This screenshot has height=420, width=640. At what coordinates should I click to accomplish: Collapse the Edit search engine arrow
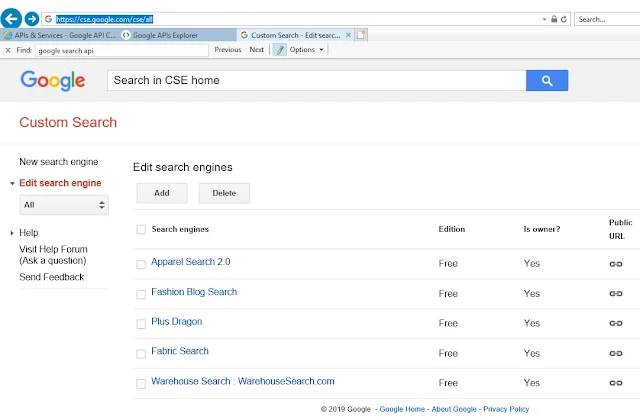[x=12, y=183]
